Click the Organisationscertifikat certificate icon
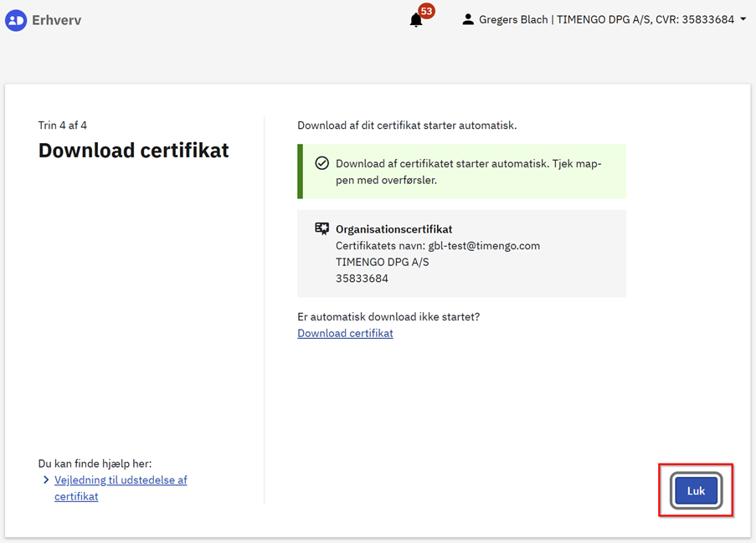Screen dimensions: 756x543 point(321,228)
